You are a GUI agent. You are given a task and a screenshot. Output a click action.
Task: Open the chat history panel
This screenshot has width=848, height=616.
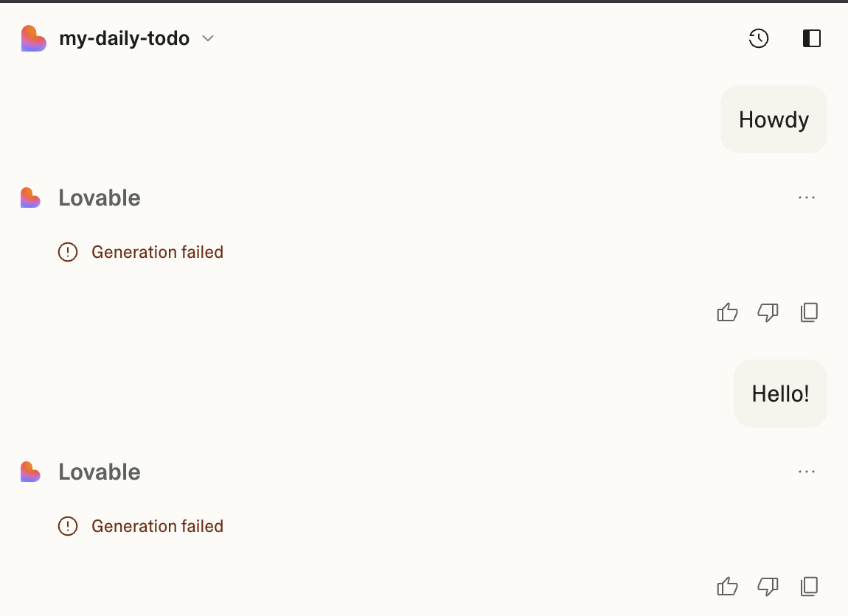coord(759,38)
